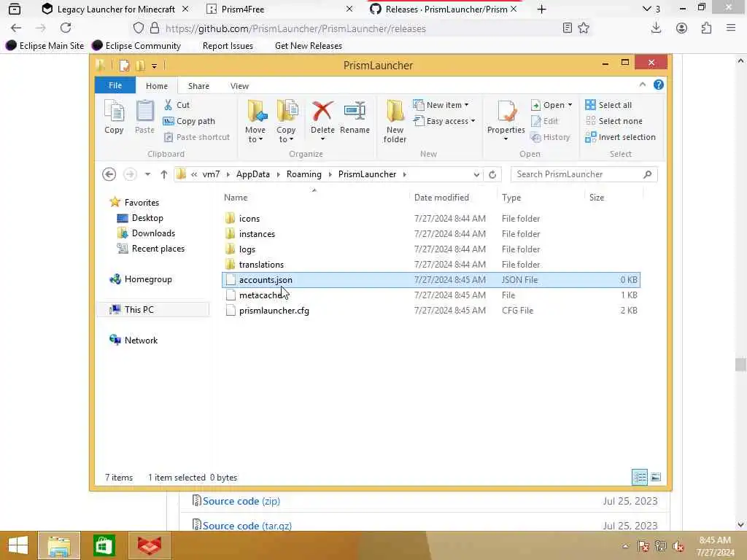Open the Firefox hamburger menu
The width and height of the screenshot is (747, 560).
click(x=731, y=28)
